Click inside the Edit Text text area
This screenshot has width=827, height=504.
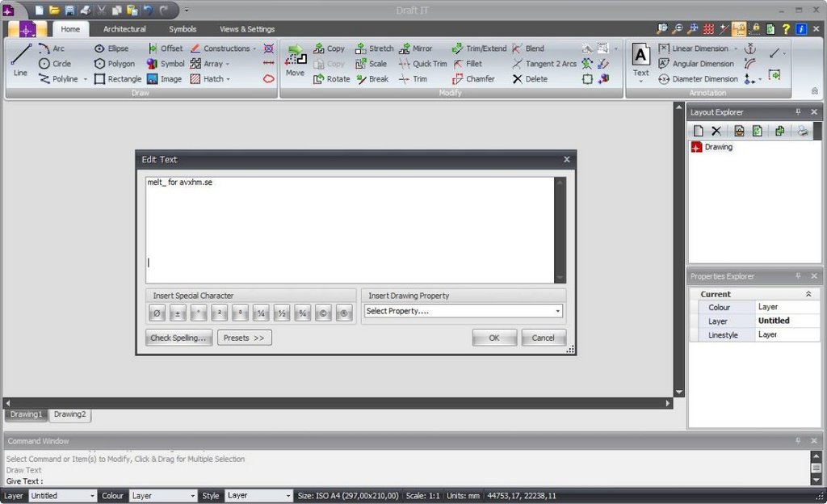tap(351, 230)
